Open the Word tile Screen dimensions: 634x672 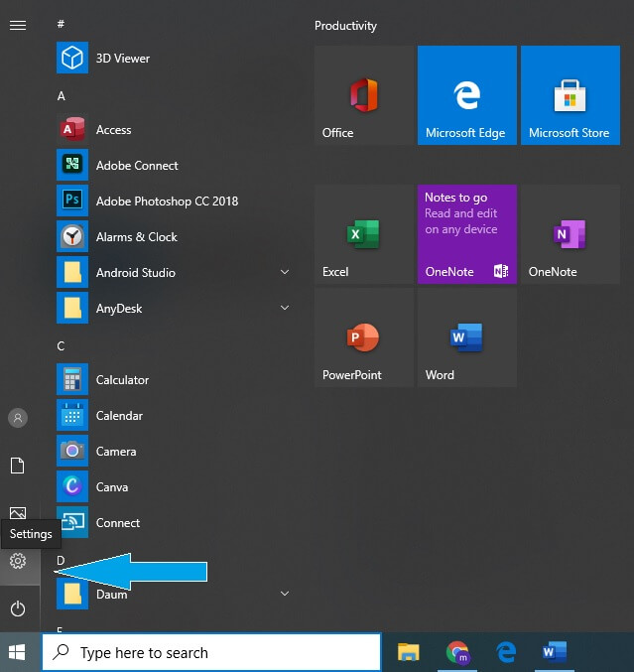[467, 337]
